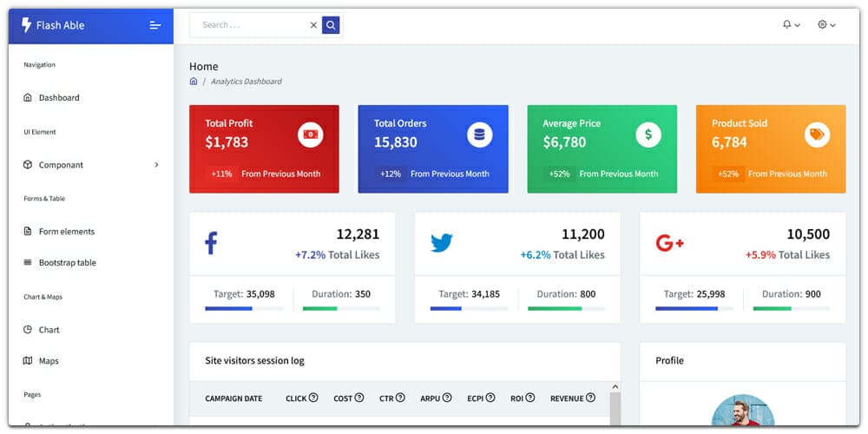Click the tag icon on the Product Sold card
This screenshot has width=868, height=434.
tap(817, 135)
